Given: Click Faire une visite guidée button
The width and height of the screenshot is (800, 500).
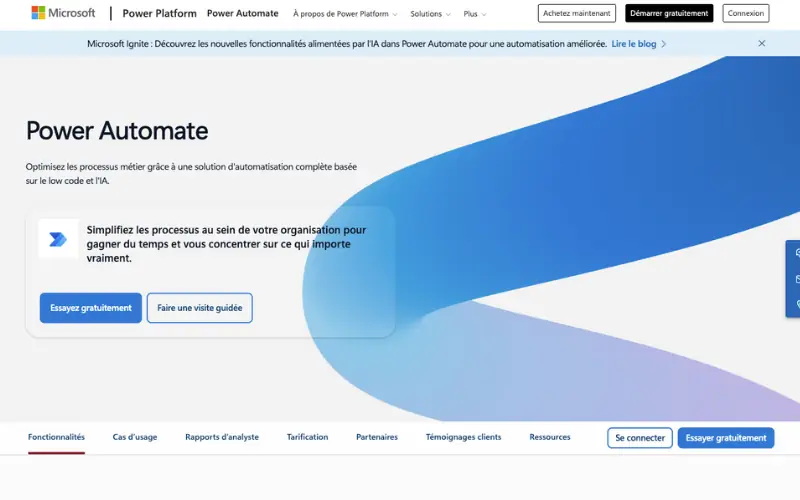Looking at the screenshot, I should 199,308.
